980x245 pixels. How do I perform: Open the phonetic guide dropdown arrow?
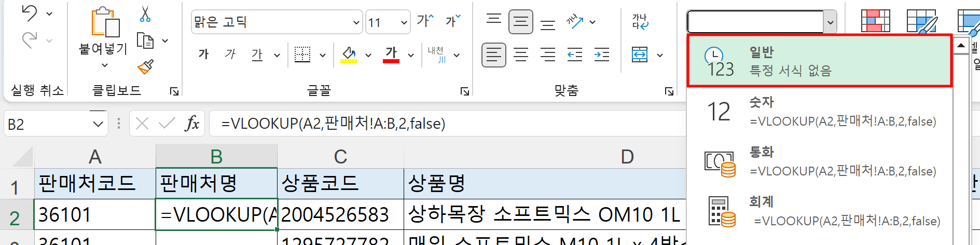pyautogui.click(x=457, y=55)
